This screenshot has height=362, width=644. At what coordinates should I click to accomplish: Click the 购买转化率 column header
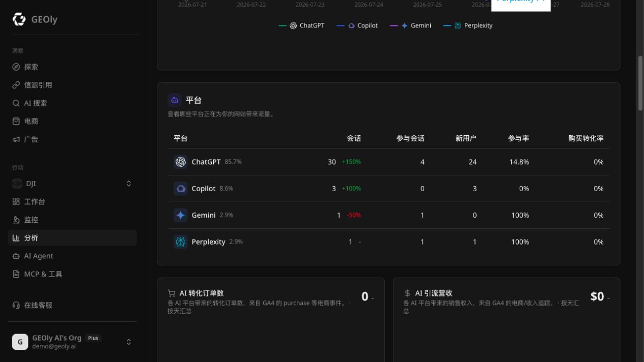586,138
